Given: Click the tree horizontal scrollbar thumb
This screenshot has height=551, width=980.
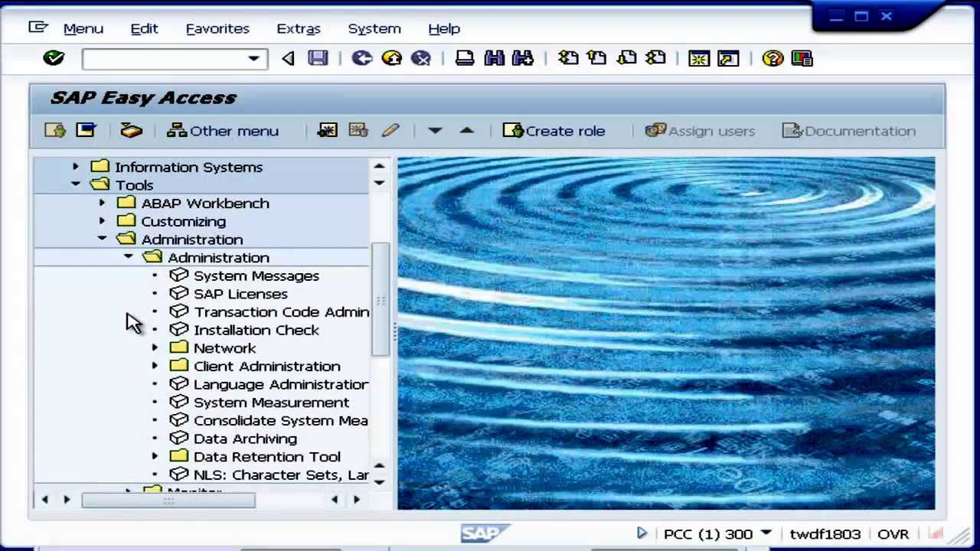Looking at the screenshot, I should (x=168, y=500).
